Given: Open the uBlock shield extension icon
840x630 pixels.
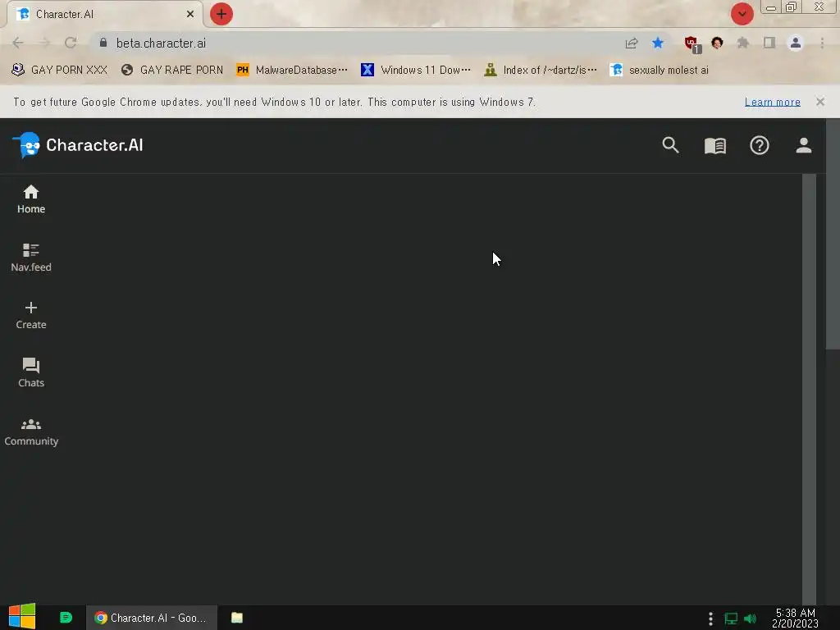Looking at the screenshot, I should (x=692, y=44).
